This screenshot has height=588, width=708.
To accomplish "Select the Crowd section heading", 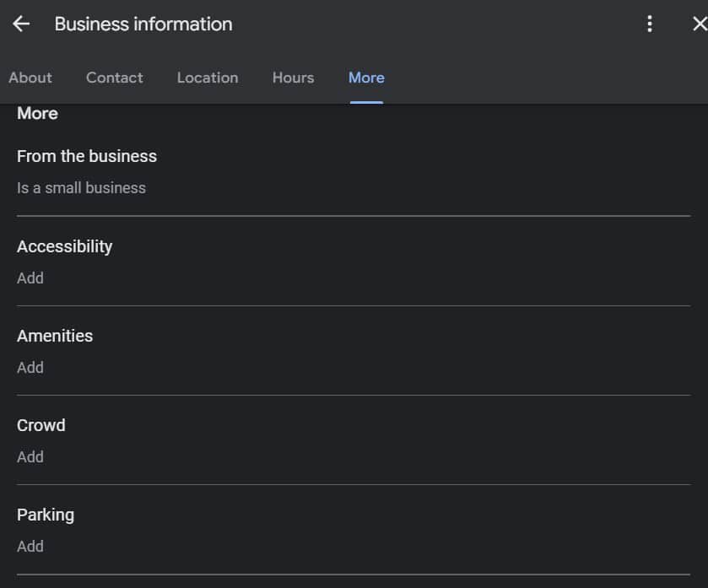I will [41, 425].
